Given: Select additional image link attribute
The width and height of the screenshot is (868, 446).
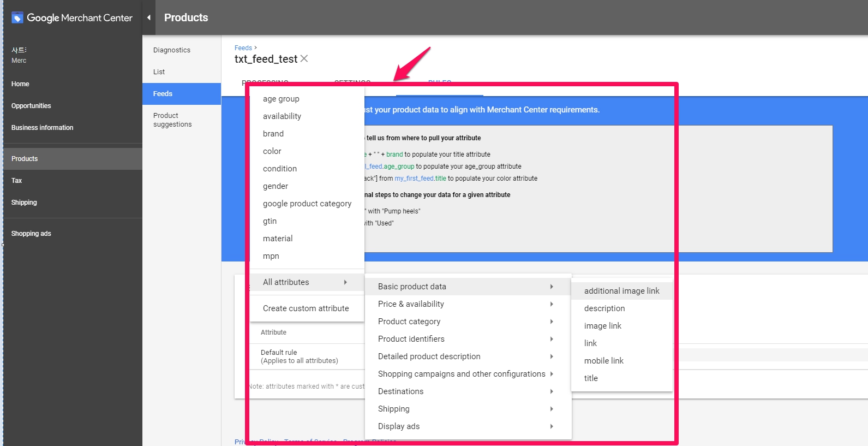Looking at the screenshot, I should click(x=621, y=291).
